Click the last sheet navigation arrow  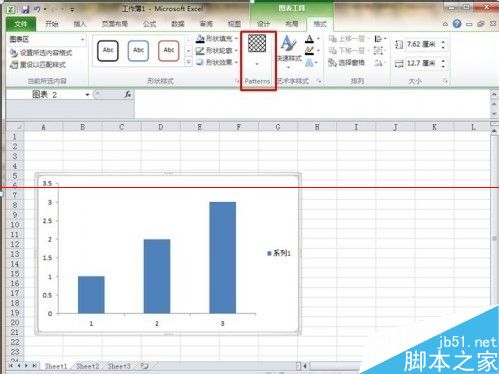click(x=34, y=366)
